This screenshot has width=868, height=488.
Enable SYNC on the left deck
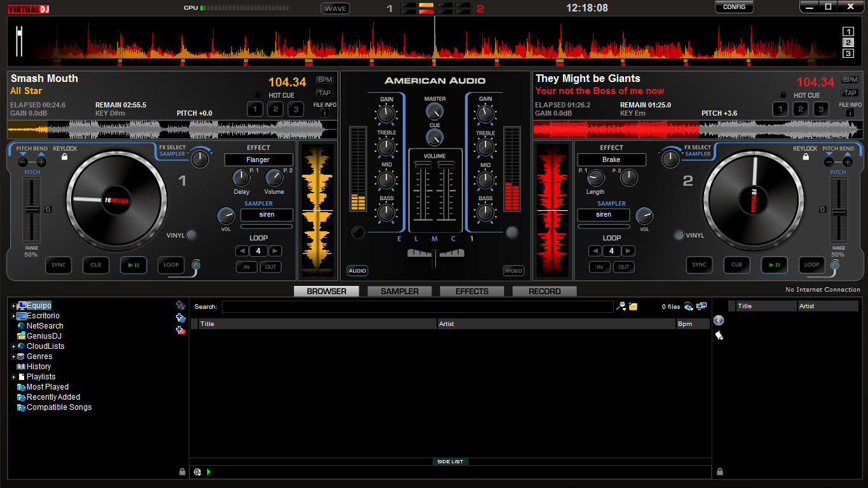[58, 265]
